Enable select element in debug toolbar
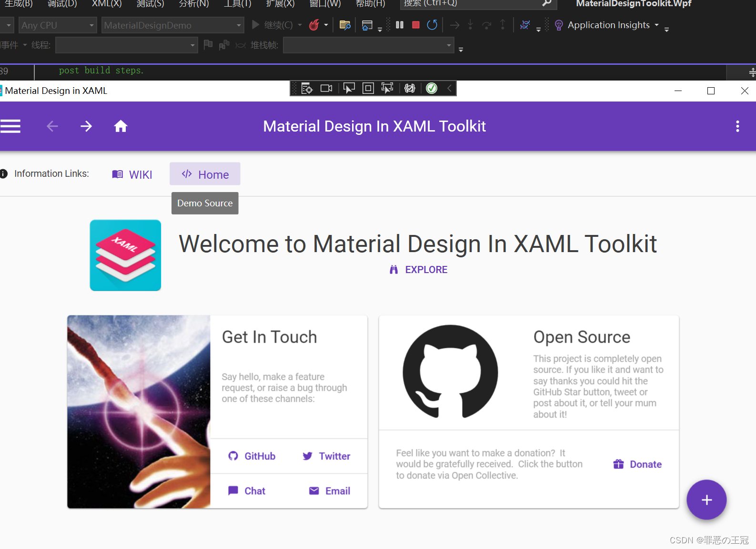Screen dimensions: 756x549 [x=349, y=88]
